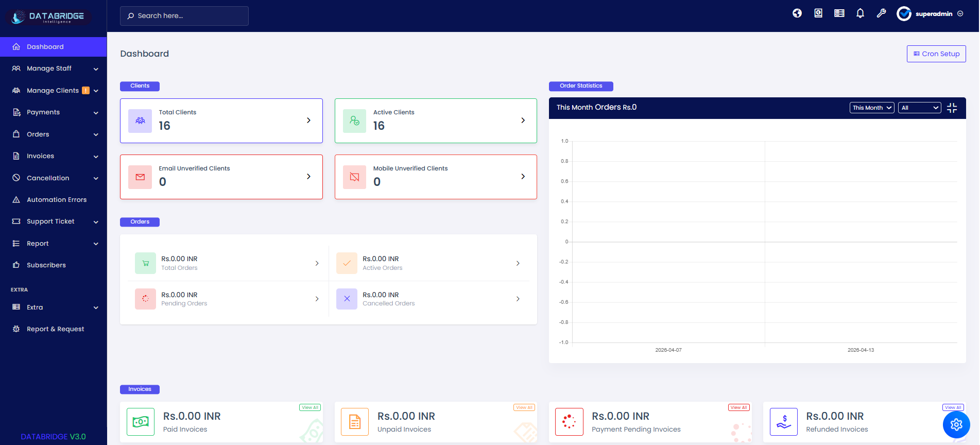This screenshot has height=445, width=980.
Task: Click the Active Orders checkmark icon
Action: pyautogui.click(x=347, y=263)
